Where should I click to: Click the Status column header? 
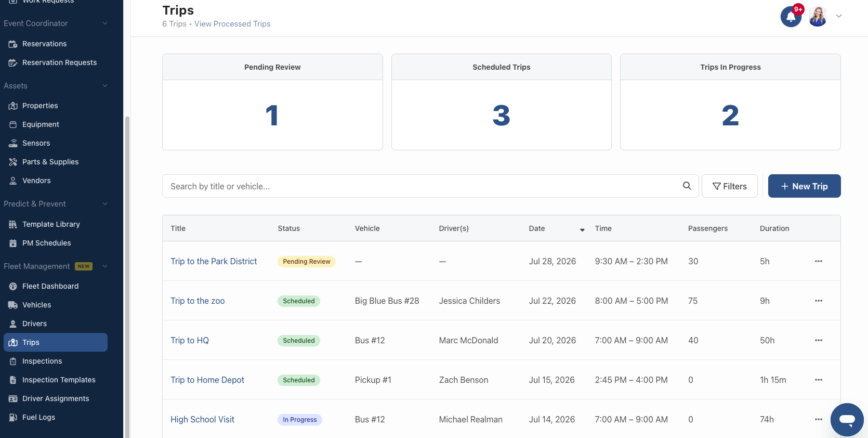coord(289,228)
